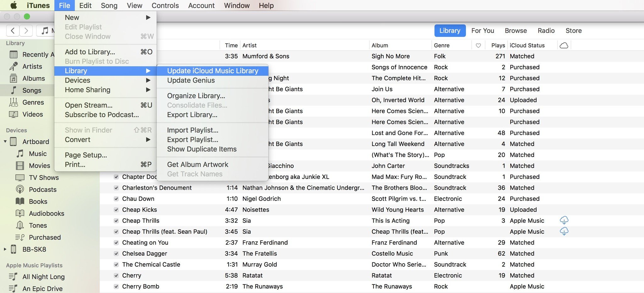Select the Artists microphone icon
The height and width of the screenshot is (293, 644).
(x=14, y=67)
